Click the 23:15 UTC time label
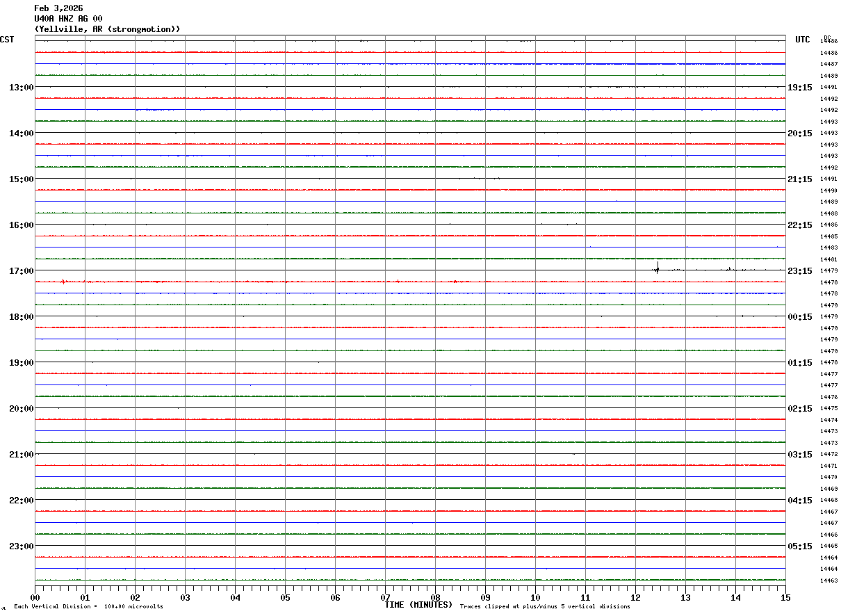 tap(800, 271)
